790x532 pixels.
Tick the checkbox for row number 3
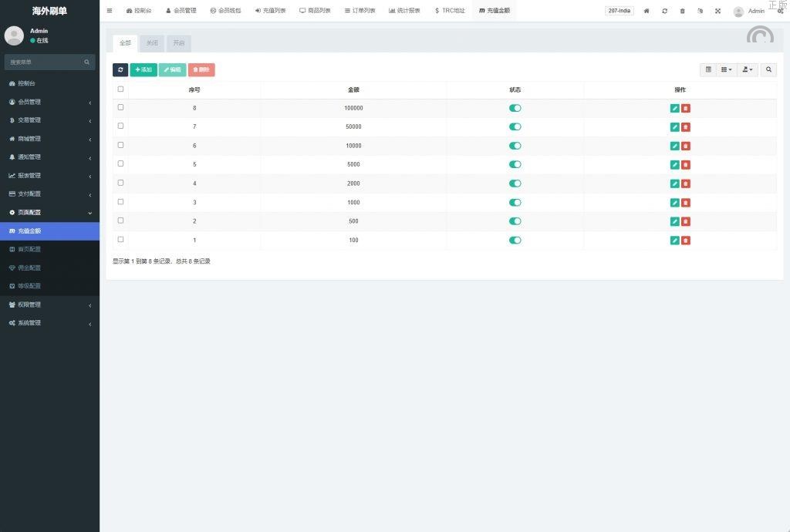click(120, 202)
